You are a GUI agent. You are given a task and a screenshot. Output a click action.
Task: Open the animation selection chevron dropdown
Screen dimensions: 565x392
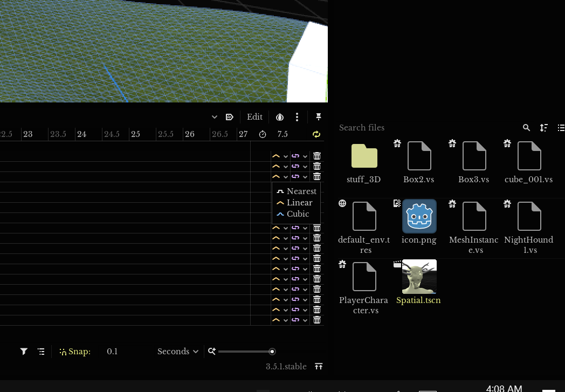[x=214, y=117]
